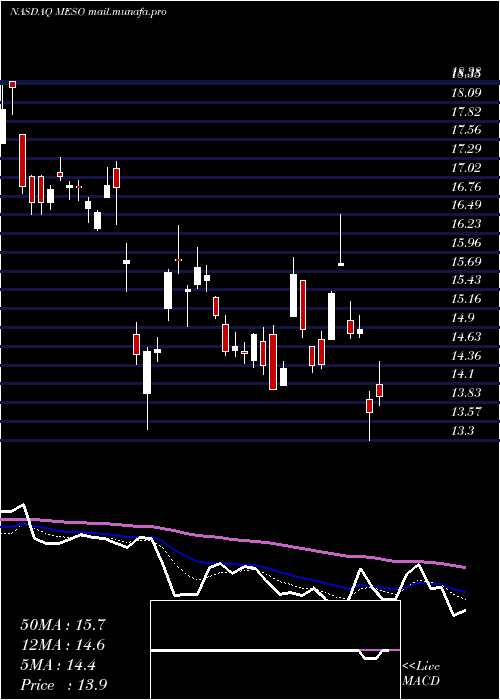The width and height of the screenshot is (500, 700).
Task: Click the 13.83 price axis label
Action: (467, 393)
